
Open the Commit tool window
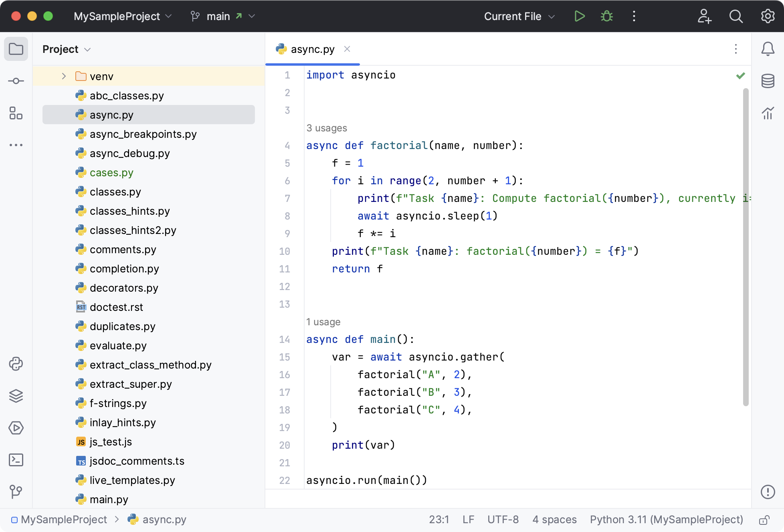[x=16, y=81]
